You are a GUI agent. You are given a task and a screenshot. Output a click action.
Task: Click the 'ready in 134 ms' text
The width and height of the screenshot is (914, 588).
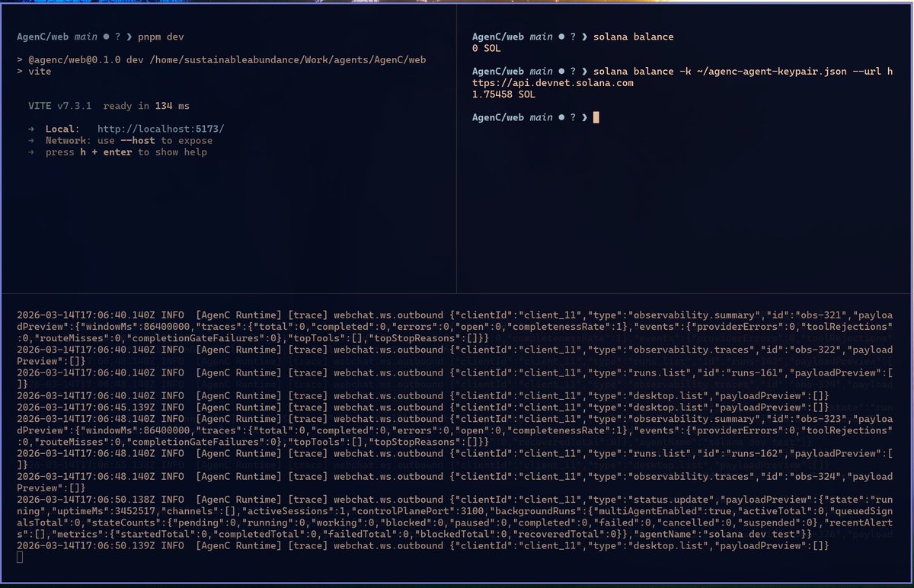[x=146, y=106]
